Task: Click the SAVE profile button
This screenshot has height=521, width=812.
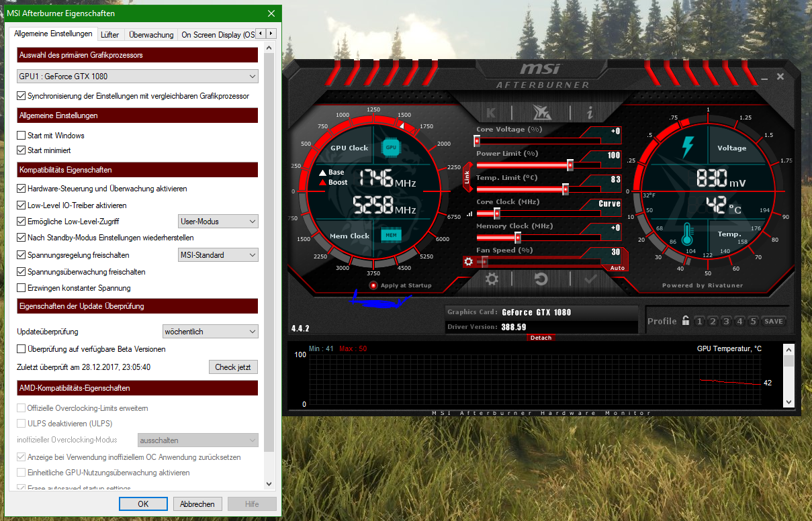Action: pyautogui.click(x=773, y=322)
